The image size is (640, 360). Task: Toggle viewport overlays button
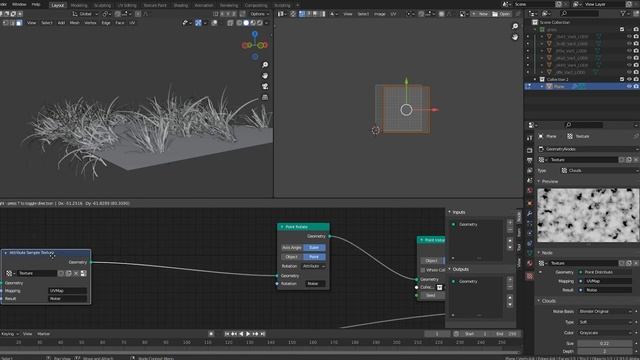(214, 23)
